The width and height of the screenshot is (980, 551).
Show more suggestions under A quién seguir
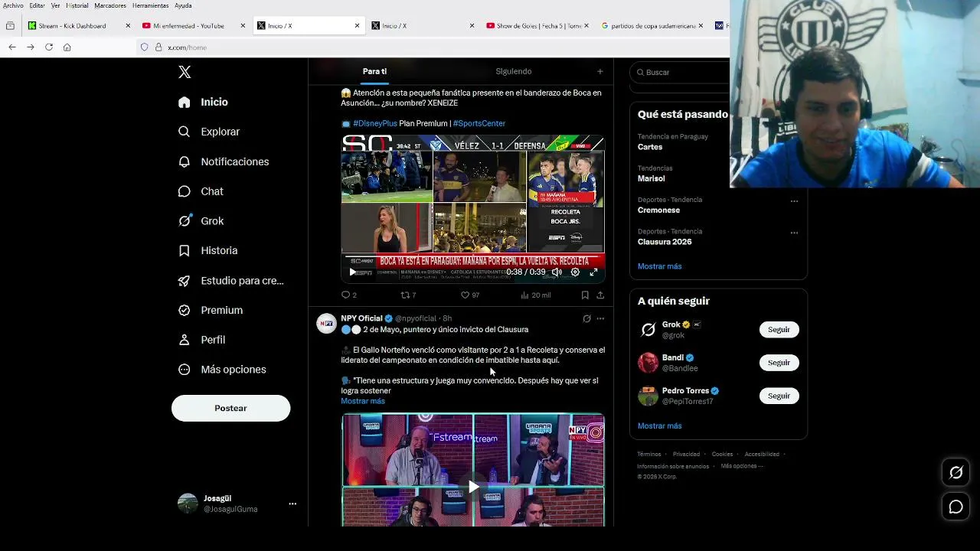(x=659, y=425)
